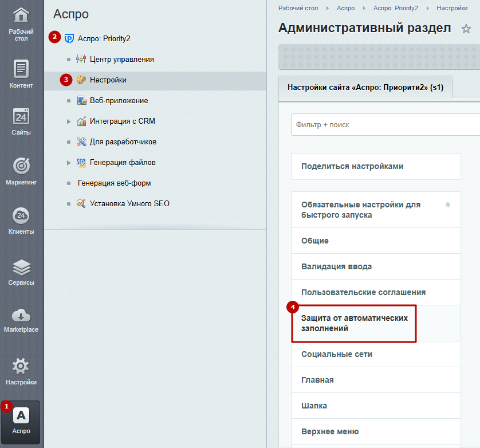
Task: Expand the Интеграция с CRM tree node
Action: [69, 121]
